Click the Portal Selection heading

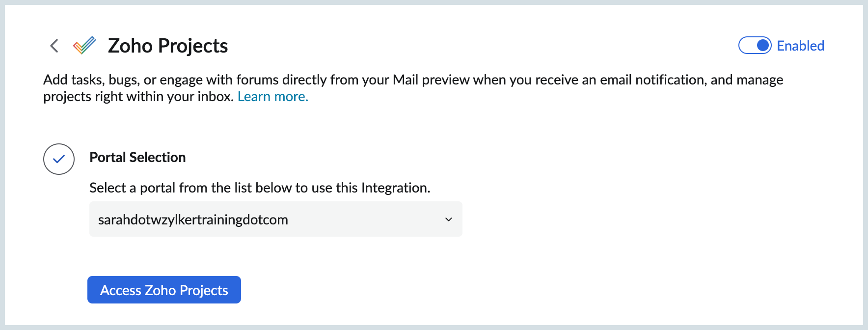coord(137,157)
